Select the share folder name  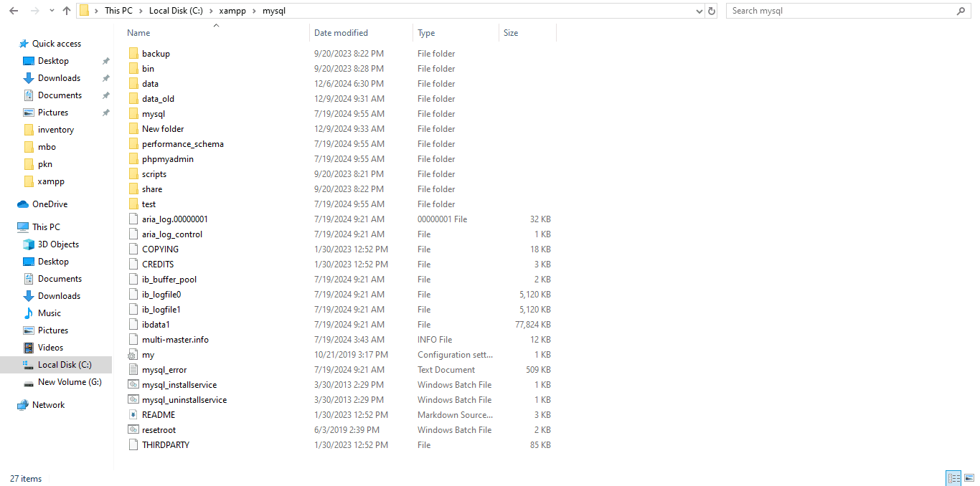(152, 189)
